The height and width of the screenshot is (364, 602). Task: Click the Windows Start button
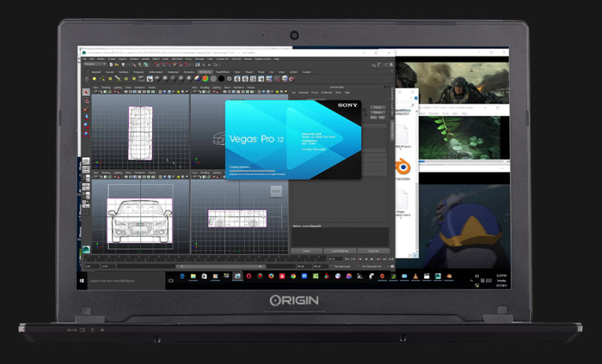tap(83, 281)
